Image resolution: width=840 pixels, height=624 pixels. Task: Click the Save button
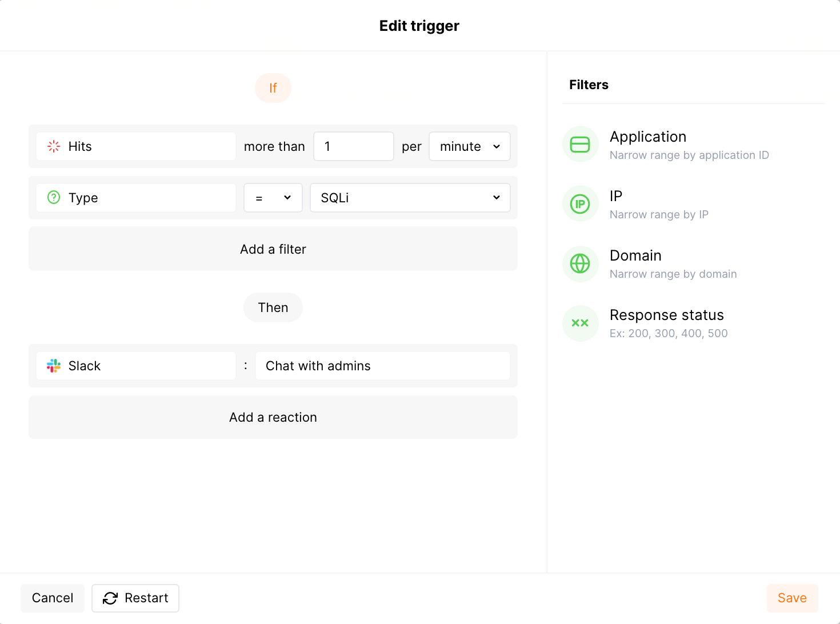pyautogui.click(x=792, y=598)
